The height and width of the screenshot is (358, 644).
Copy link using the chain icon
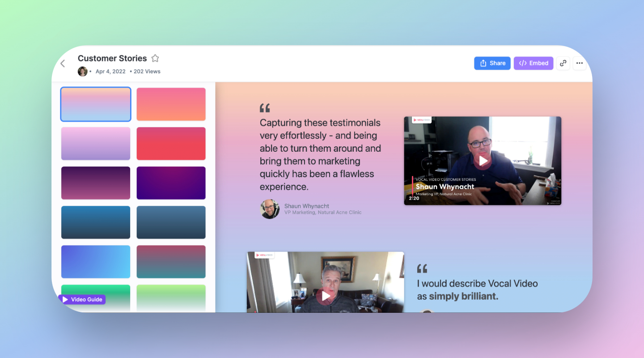coord(563,63)
